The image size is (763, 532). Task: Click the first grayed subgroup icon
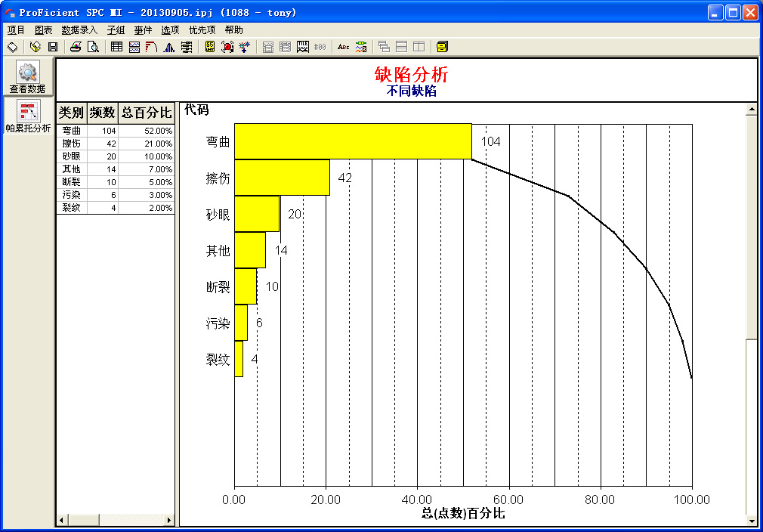tap(267, 47)
